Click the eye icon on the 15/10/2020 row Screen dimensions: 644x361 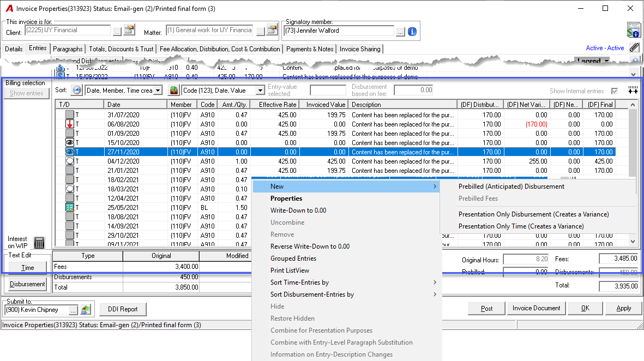(70, 142)
